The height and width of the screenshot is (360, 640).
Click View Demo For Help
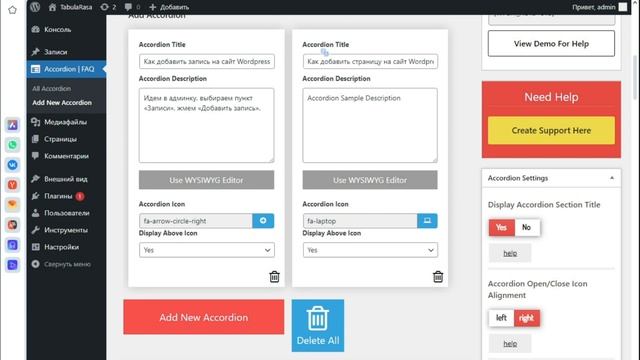pyautogui.click(x=551, y=44)
